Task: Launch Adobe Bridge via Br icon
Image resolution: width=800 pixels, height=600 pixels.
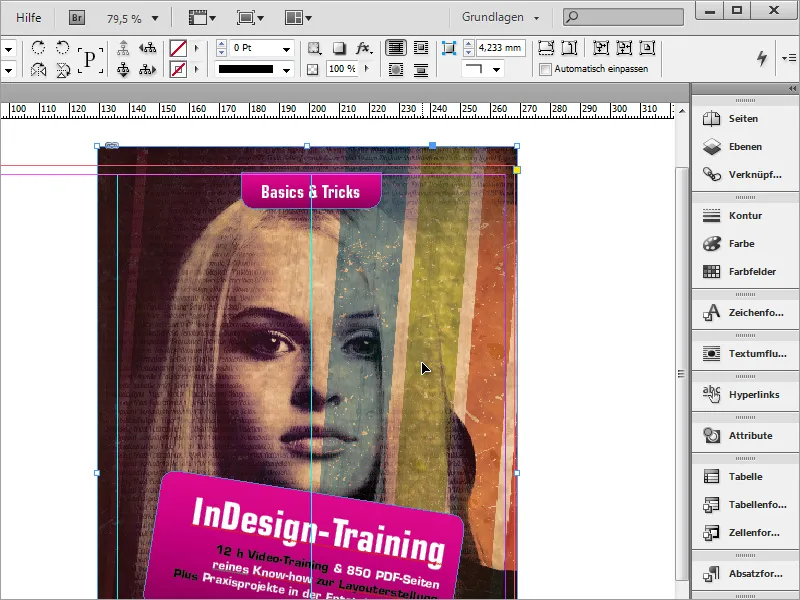Action: [77, 18]
